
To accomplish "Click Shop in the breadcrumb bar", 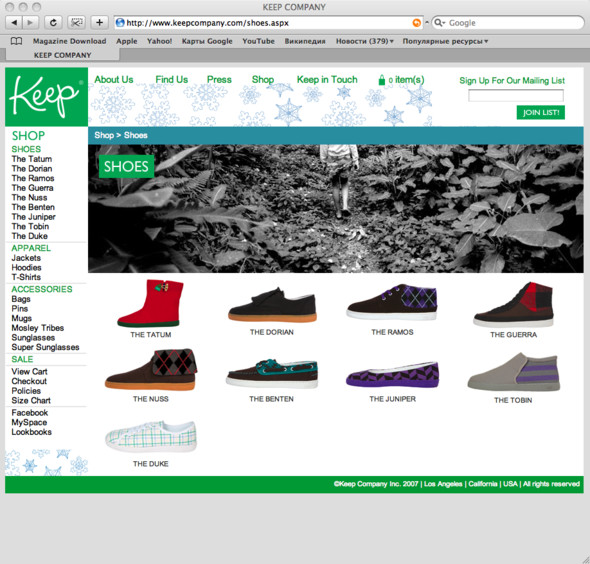I will coord(104,135).
